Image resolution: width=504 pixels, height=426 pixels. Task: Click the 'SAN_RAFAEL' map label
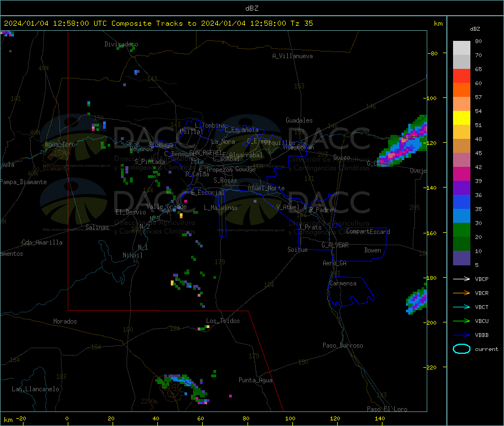click(206, 153)
